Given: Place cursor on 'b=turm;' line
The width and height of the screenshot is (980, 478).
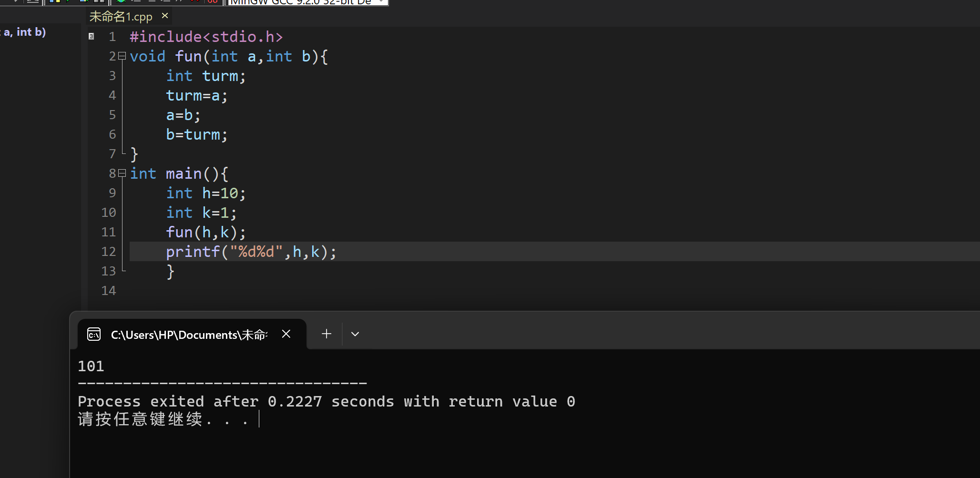Looking at the screenshot, I should (197, 134).
